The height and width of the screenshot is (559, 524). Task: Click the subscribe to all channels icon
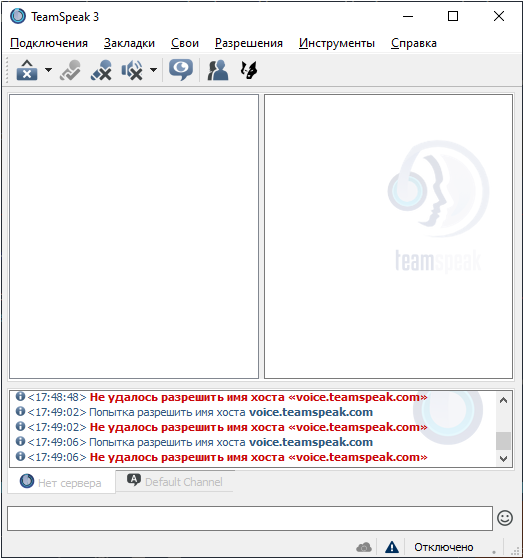[70, 70]
